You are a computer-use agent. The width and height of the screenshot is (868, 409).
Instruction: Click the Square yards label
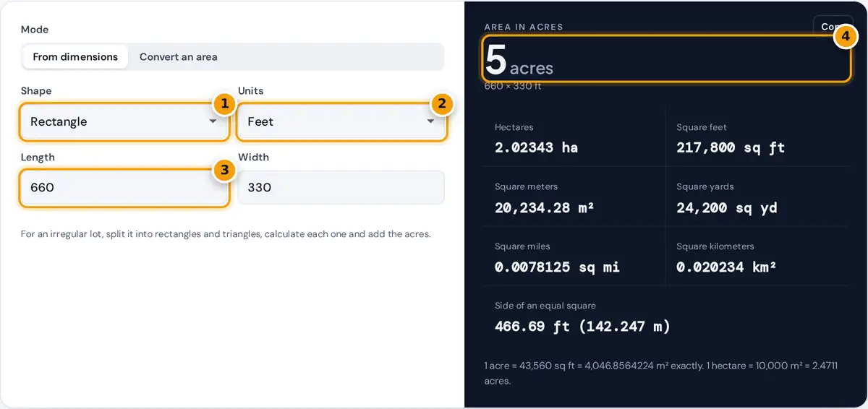pos(705,186)
